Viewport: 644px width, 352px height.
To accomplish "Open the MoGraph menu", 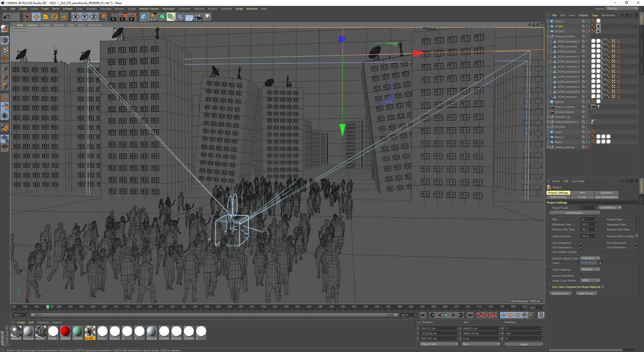I will tap(168, 9).
